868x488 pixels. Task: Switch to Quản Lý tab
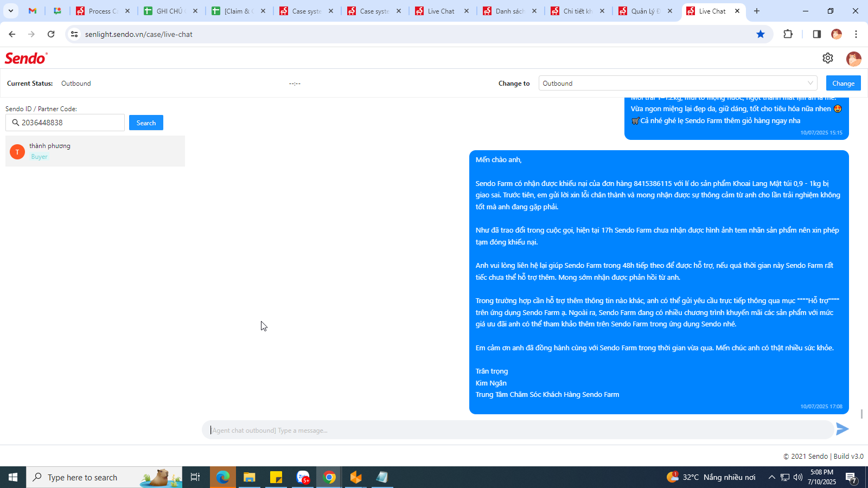coord(646,11)
